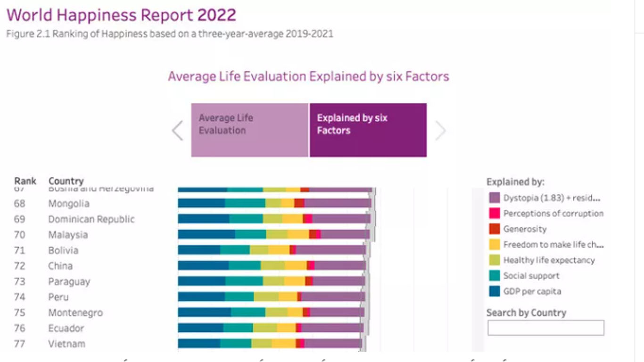Select Malaysia in the country list

[x=68, y=235]
